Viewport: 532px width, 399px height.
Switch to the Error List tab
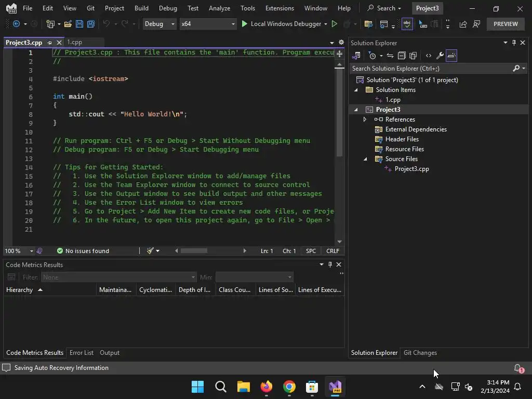coord(82,353)
